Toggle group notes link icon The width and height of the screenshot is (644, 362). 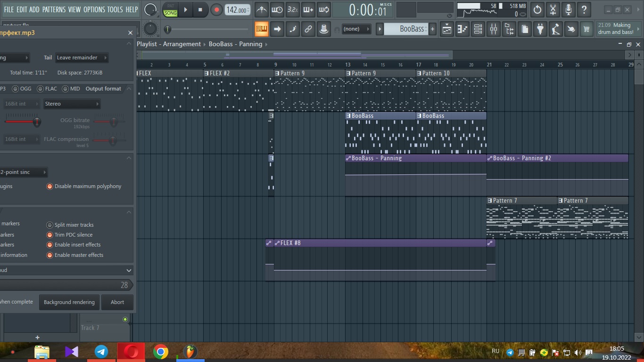[x=308, y=29]
